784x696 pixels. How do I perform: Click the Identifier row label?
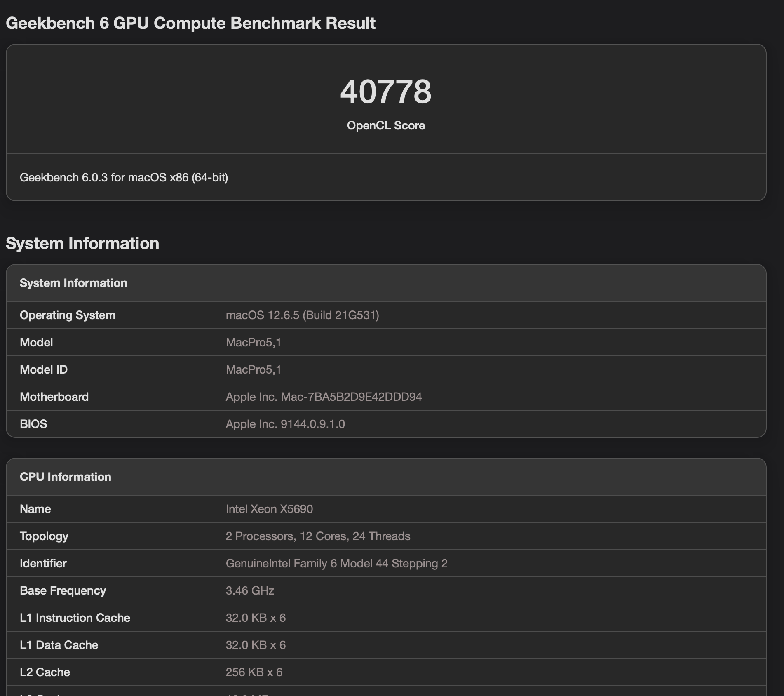[43, 563]
